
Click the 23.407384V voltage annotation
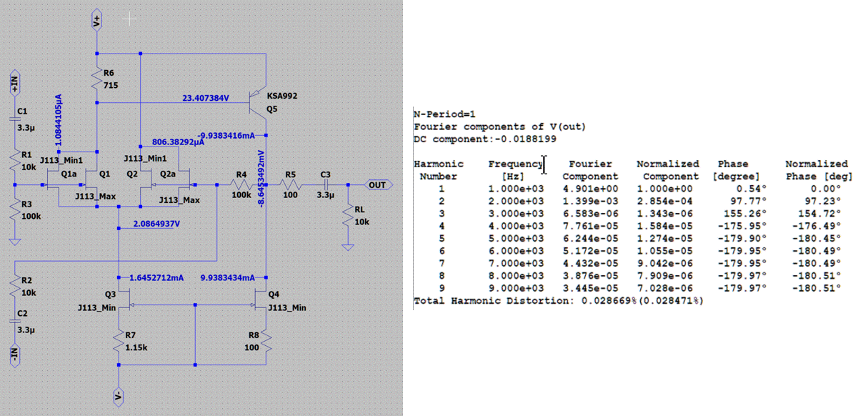(x=205, y=99)
